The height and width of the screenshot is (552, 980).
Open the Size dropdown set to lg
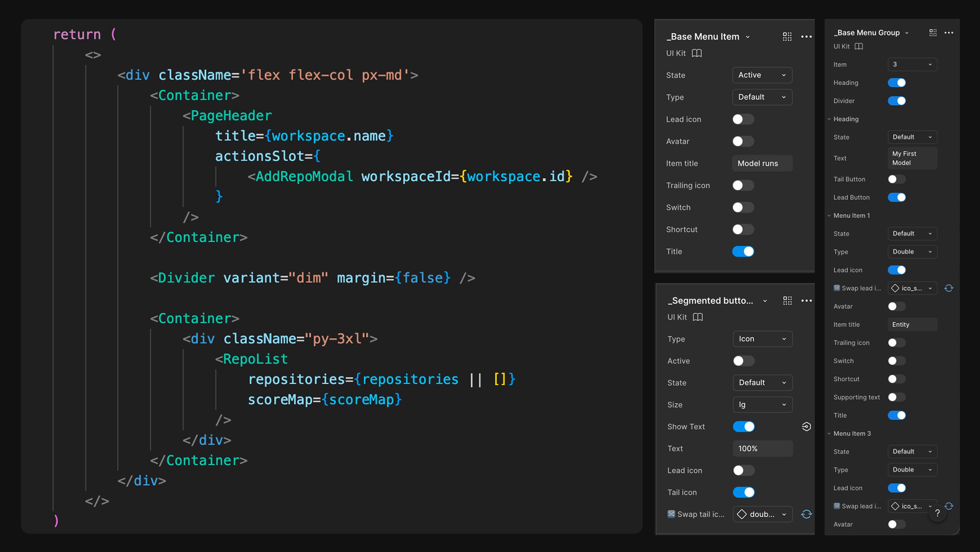(762, 405)
